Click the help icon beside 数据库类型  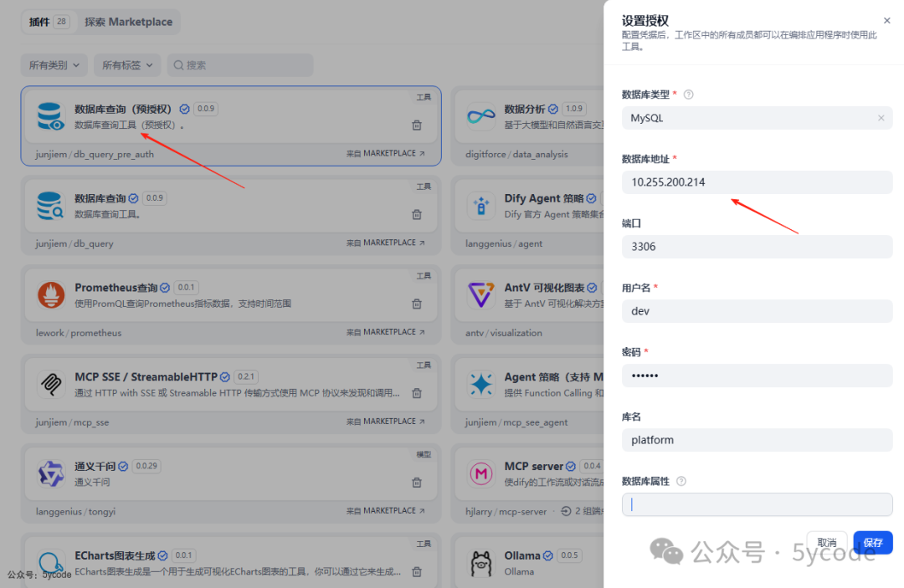tap(688, 95)
